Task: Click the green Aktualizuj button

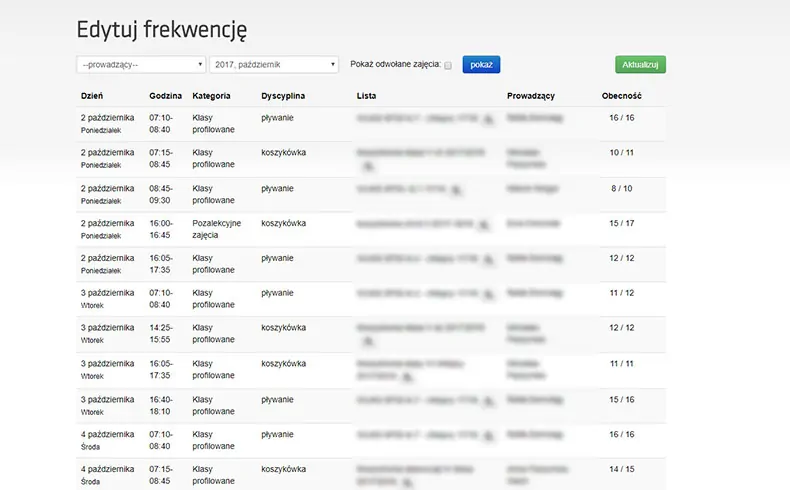Action: [640, 64]
